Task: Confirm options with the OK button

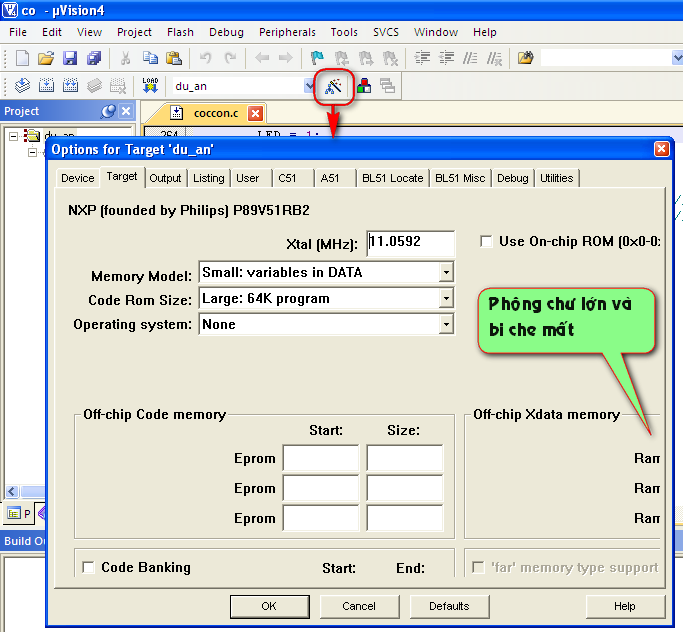Action: click(x=270, y=606)
